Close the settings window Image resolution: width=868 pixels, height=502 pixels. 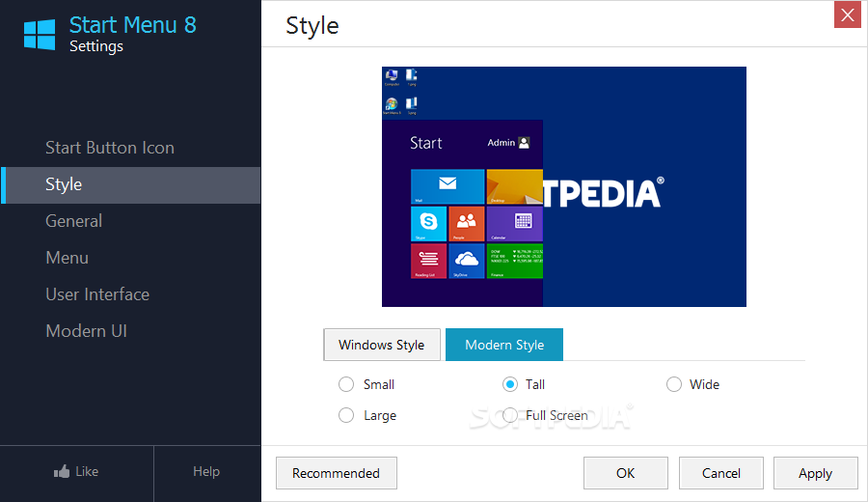point(848,14)
